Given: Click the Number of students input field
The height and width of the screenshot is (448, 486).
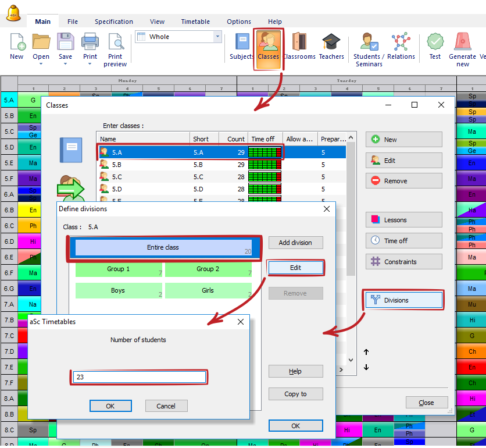Looking at the screenshot, I should coord(140,377).
